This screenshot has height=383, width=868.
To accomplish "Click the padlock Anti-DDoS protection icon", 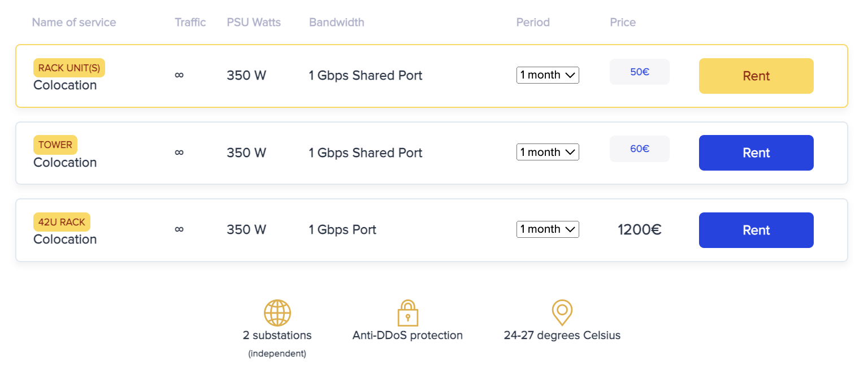I will point(407,312).
